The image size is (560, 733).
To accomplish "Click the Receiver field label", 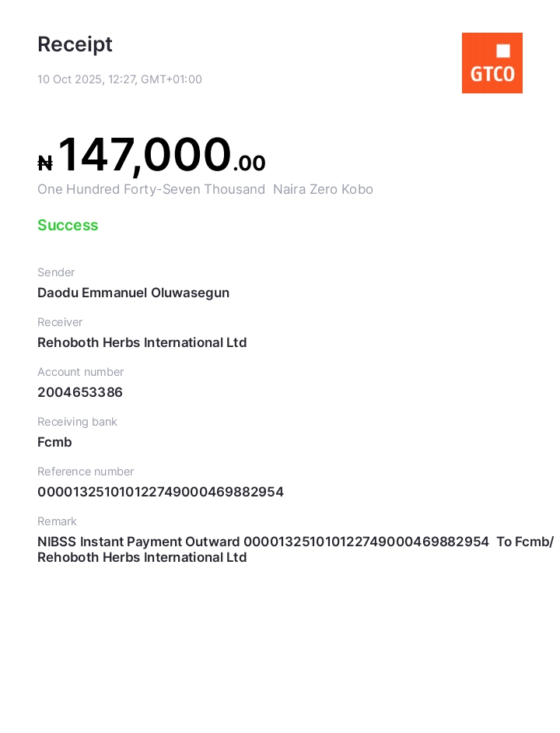I will tap(60, 322).
